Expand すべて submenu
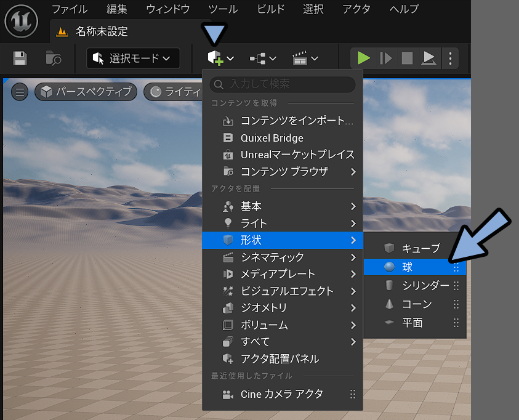The width and height of the screenshot is (519, 420). pos(283,342)
